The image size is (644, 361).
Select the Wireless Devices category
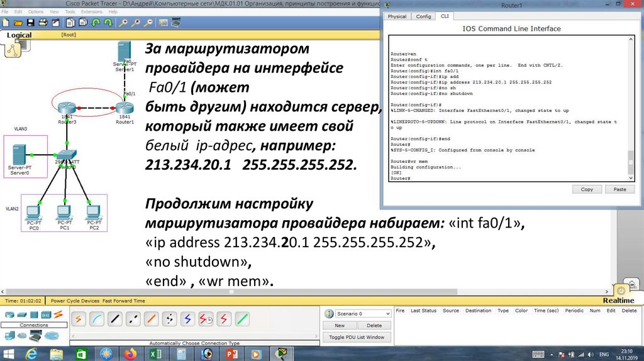tap(46, 315)
